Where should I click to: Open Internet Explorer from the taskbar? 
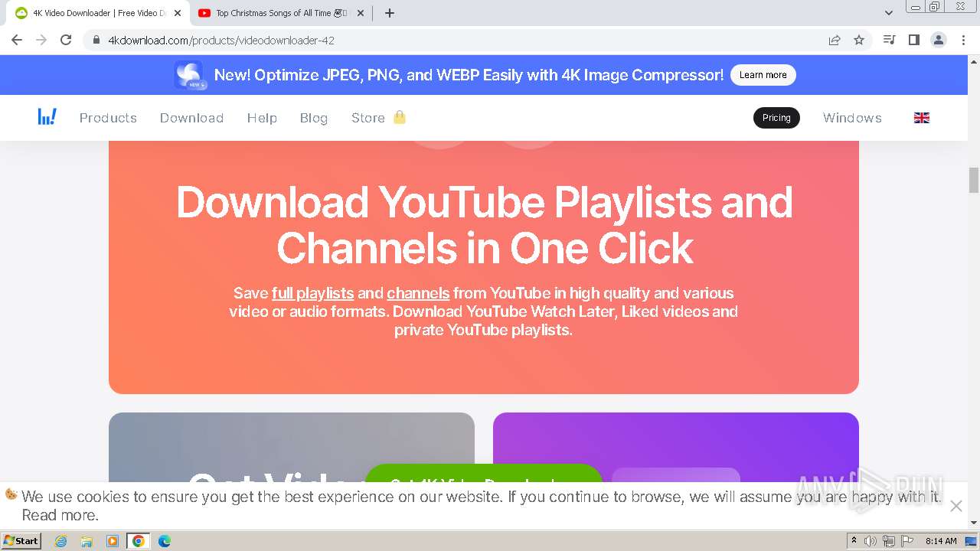[x=60, y=541]
